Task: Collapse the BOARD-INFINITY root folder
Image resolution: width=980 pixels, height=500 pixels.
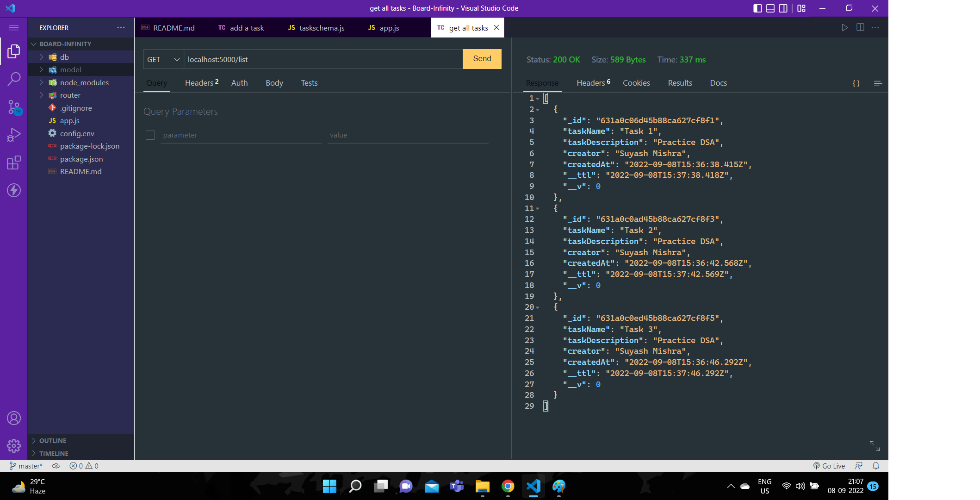Action: [x=81, y=44]
